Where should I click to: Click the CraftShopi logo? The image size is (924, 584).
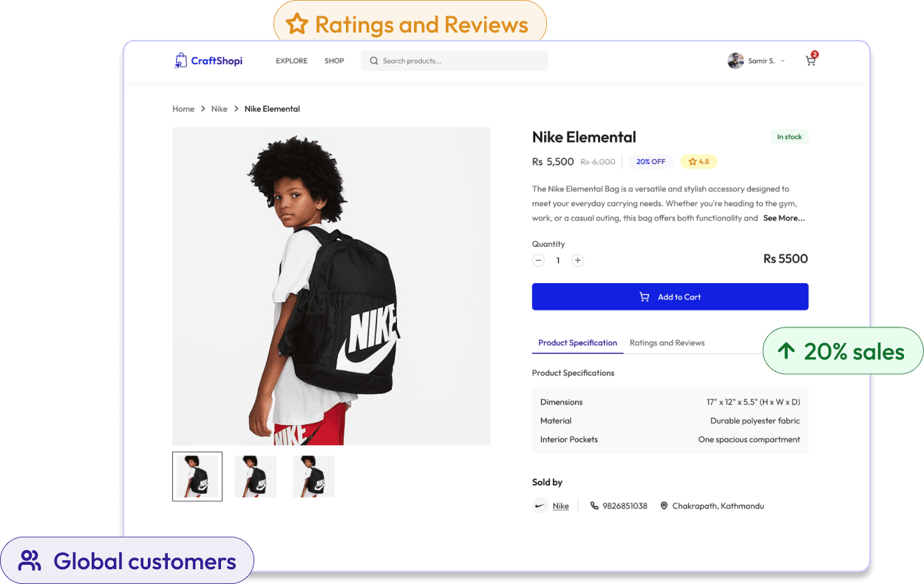(x=208, y=61)
